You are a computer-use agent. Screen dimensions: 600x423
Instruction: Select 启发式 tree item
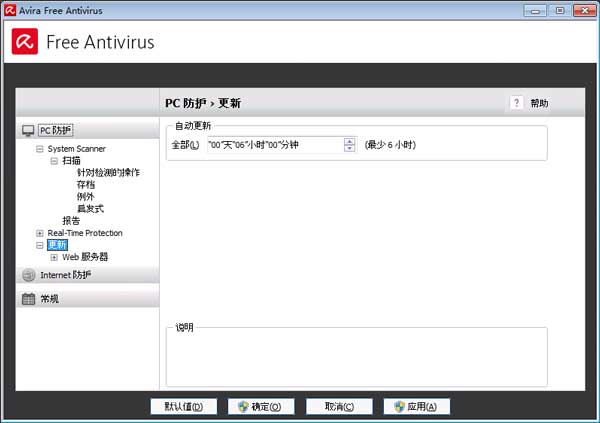tap(90, 209)
